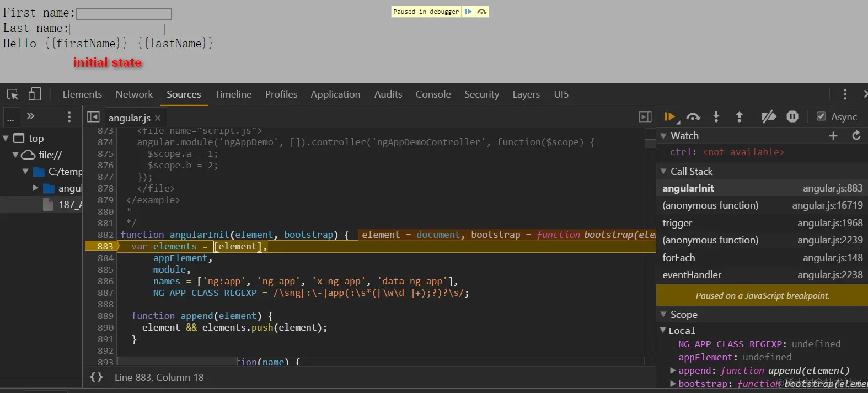868x393 pixels.
Task: Toggle the Async checkbox
Action: click(821, 116)
